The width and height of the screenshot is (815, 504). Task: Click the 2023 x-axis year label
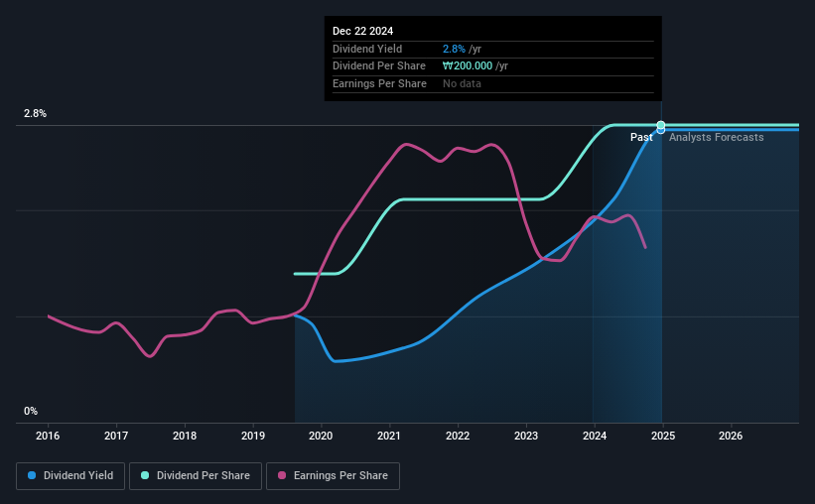pos(526,436)
